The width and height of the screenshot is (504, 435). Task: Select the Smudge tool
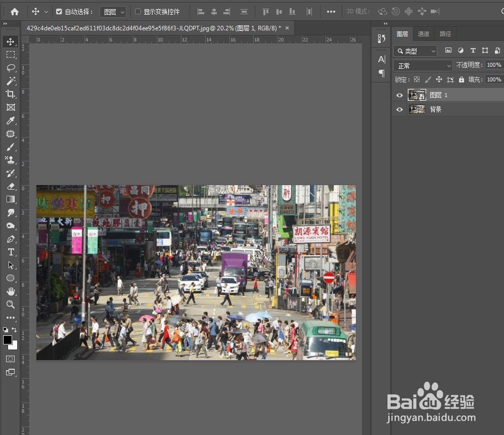tap(10, 212)
